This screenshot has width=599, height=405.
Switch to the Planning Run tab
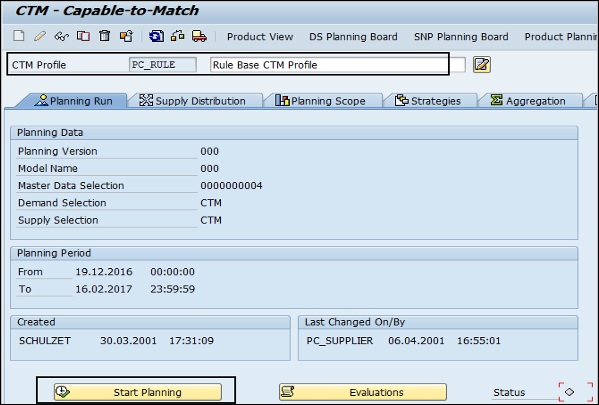point(73,101)
